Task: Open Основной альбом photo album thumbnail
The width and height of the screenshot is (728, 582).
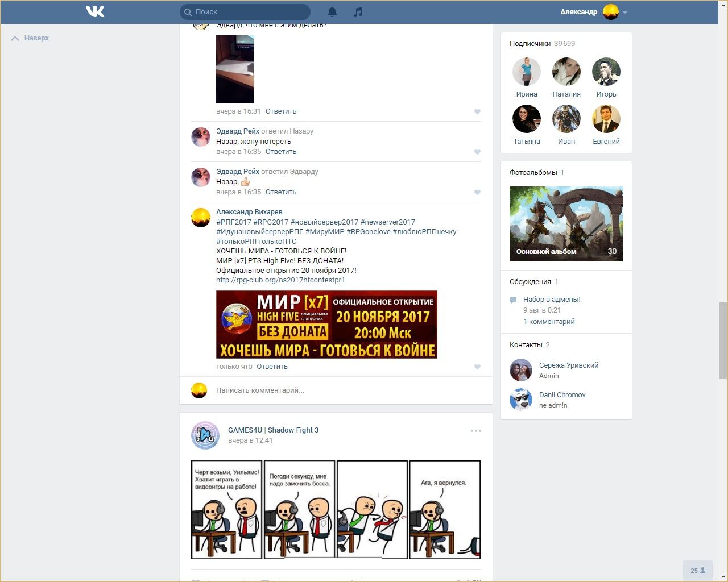Action: click(x=566, y=224)
